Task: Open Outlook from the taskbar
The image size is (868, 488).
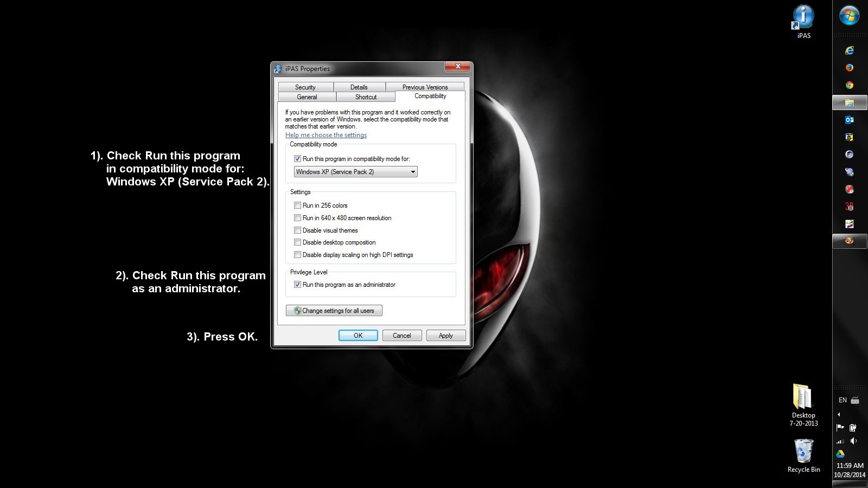Action: tap(850, 120)
